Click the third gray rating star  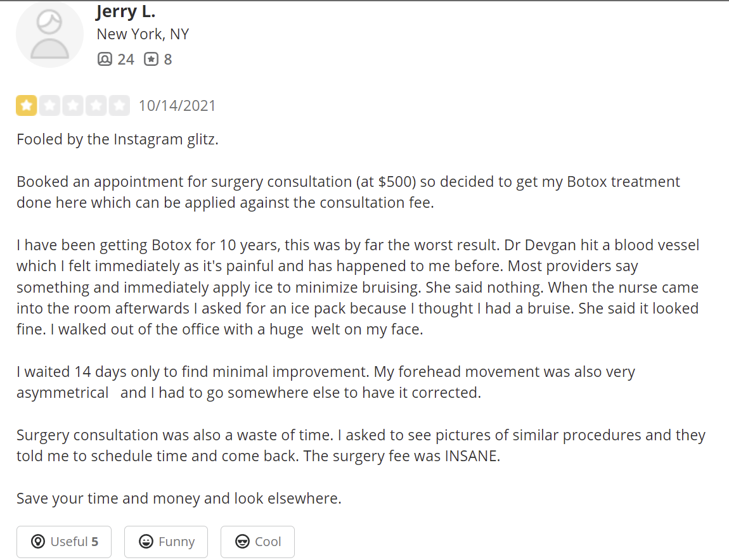(x=73, y=106)
